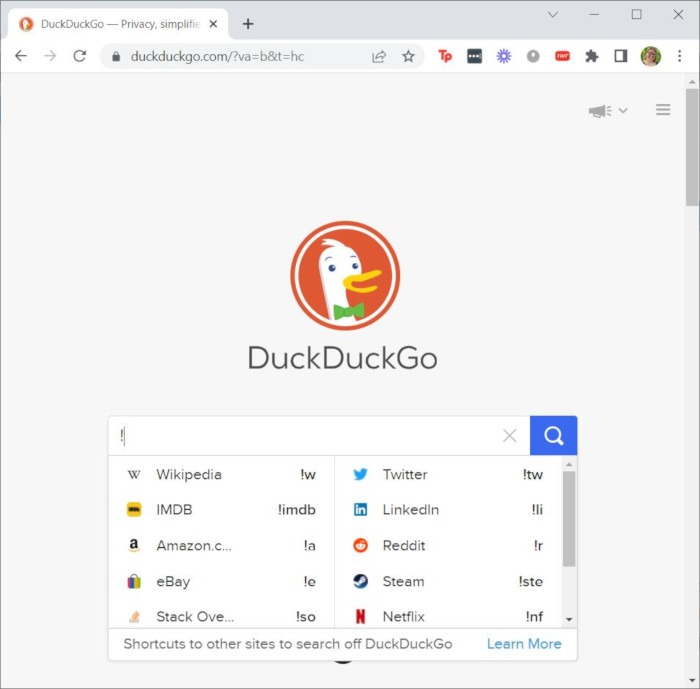
Task: Open Chrome's three-dot menu
Action: click(679, 56)
